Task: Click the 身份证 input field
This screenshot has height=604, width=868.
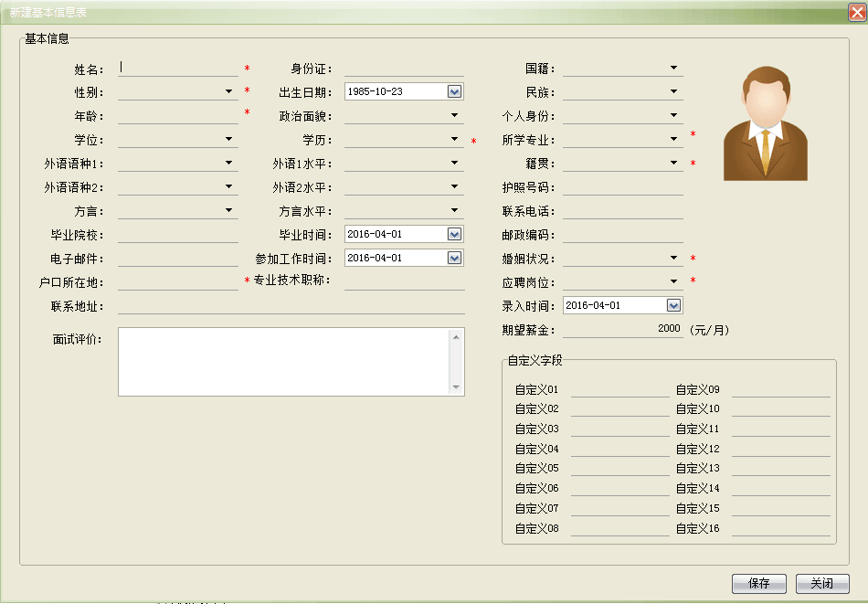Action: coord(404,68)
